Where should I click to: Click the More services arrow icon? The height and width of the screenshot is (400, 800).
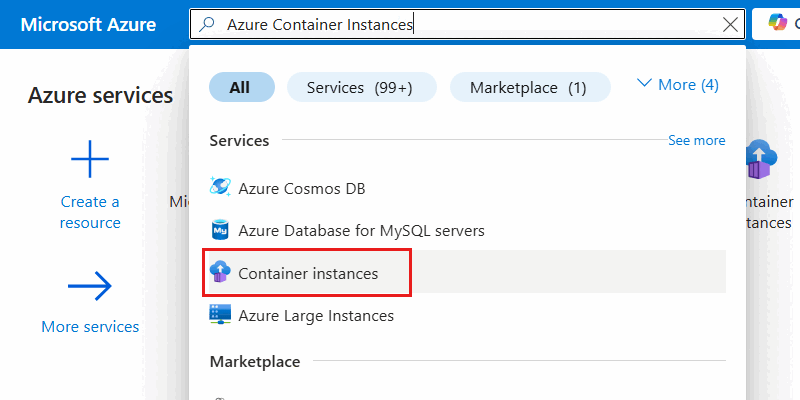[89, 288]
